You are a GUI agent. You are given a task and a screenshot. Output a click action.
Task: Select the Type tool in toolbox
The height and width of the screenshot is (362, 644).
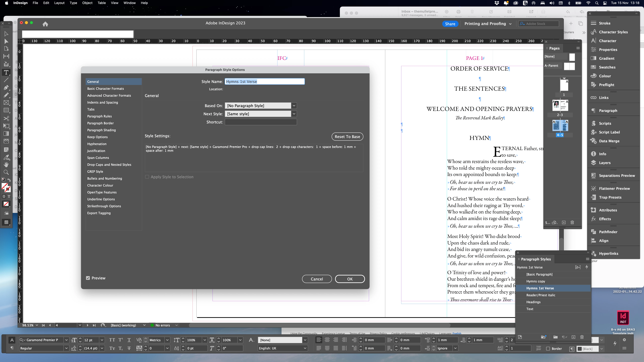tap(6, 72)
